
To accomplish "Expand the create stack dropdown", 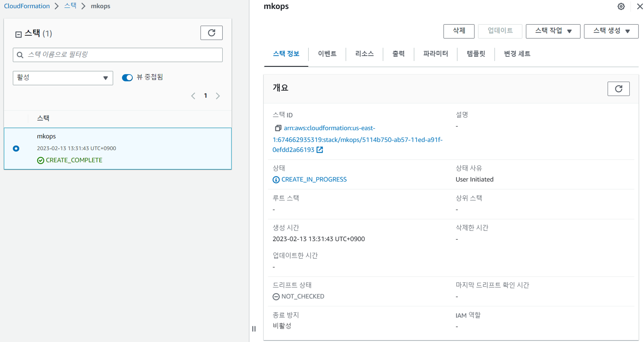I will [611, 31].
